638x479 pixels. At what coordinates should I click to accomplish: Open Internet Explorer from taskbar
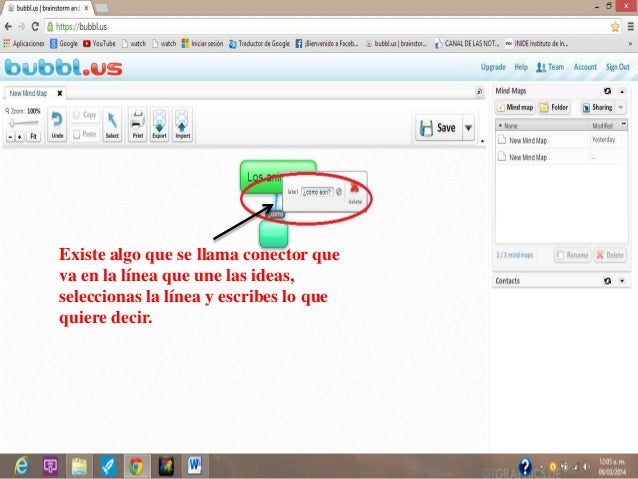point(21,466)
